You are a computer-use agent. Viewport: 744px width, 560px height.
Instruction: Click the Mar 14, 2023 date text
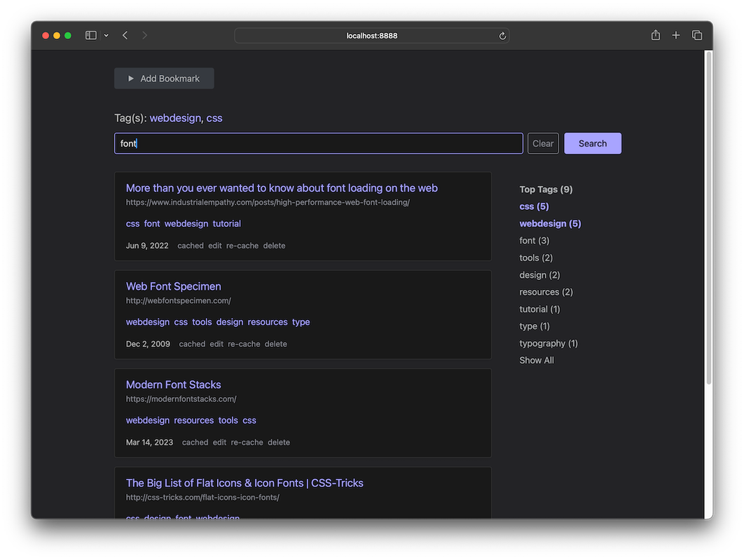coord(149,442)
